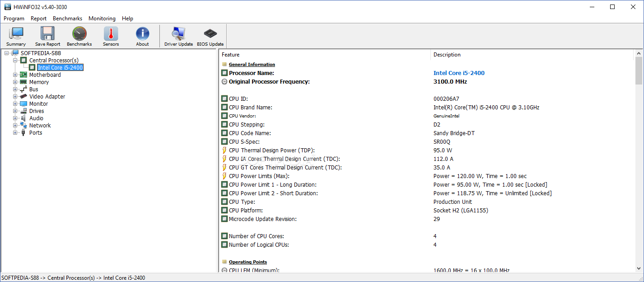
Task: Click scrollbar down arrow in details pane
Action: click(639, 268)
